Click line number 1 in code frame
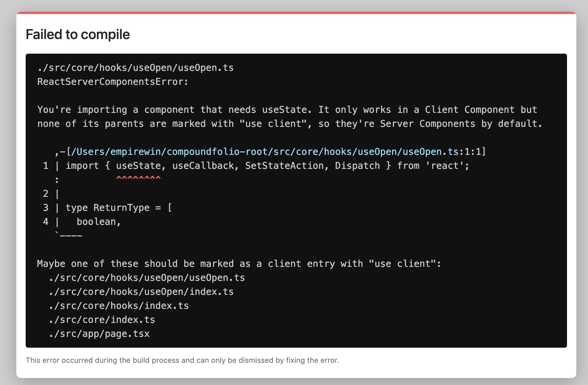The width and height of the screenshot is (588, 385). [46, 166]
